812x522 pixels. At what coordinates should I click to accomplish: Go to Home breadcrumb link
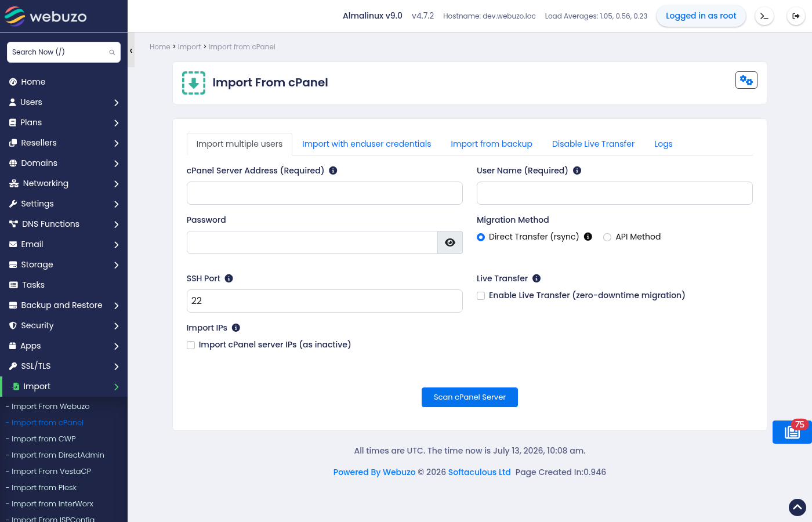(x=160, y=47)
